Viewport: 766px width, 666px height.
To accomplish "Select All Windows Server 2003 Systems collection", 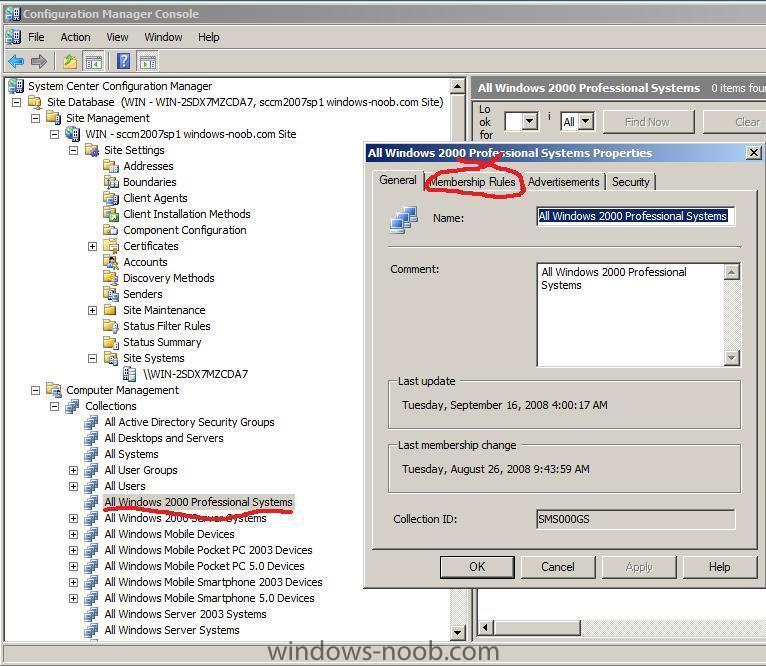I will pyautogui.click(x=185, y=614).
